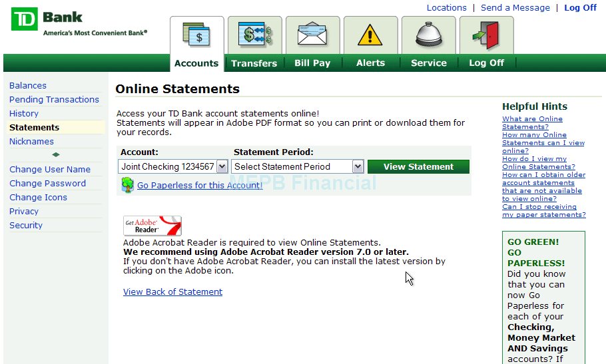The image size is (606, 364).
Task: Click the View Statement button
Action: pos(418,167)
